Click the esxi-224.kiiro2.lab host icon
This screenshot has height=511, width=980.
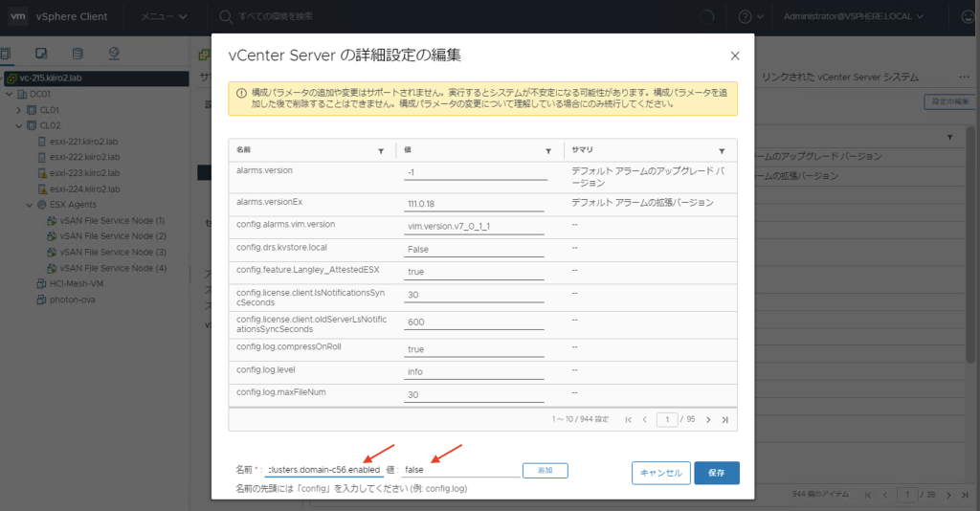(42, 189)
